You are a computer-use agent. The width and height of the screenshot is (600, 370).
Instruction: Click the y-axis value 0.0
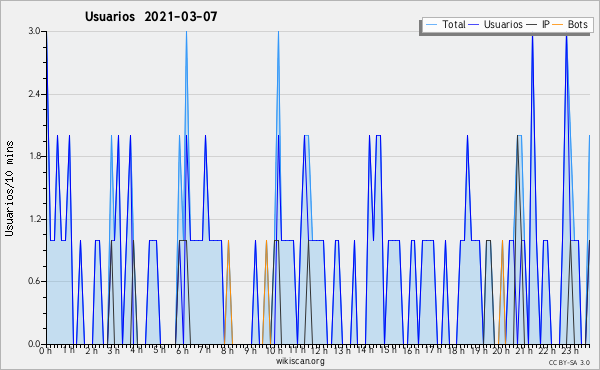[x=34, y=344]
